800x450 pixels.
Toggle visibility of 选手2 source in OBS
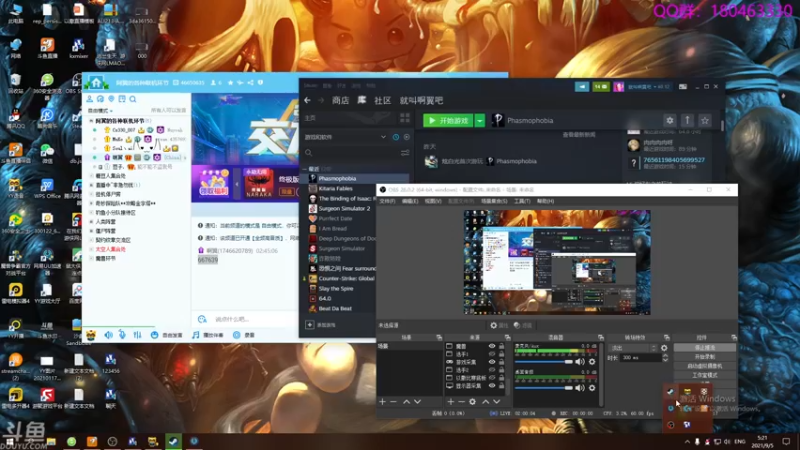coord(492,369)
